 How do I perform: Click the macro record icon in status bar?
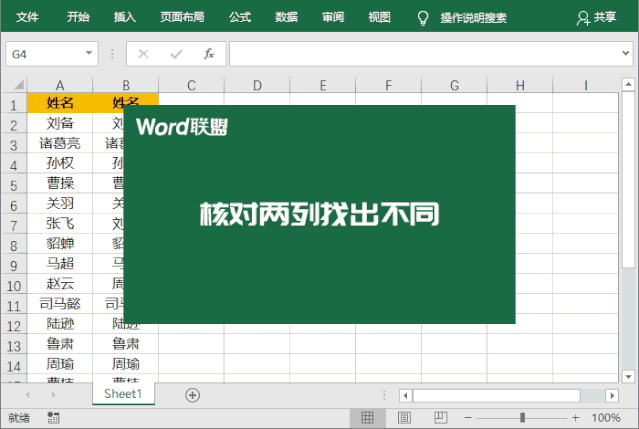53,417
